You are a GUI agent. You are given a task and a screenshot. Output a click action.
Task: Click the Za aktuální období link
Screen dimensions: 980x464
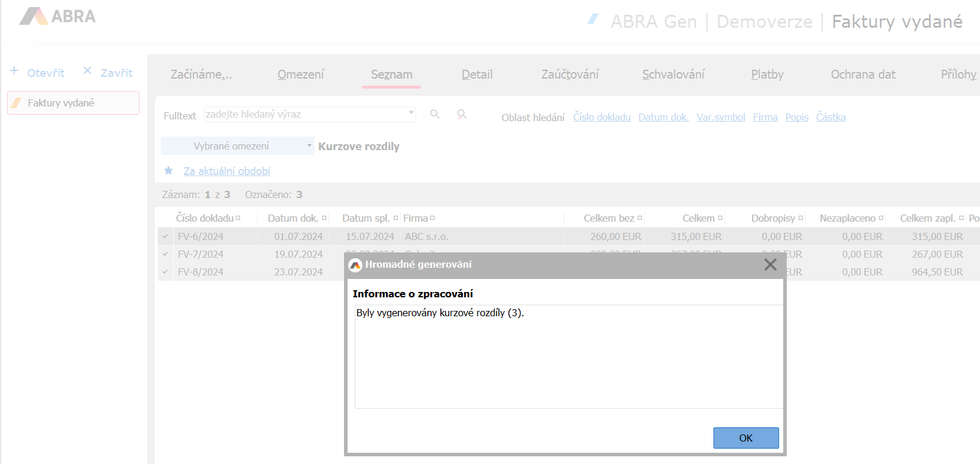coord(226,171)
